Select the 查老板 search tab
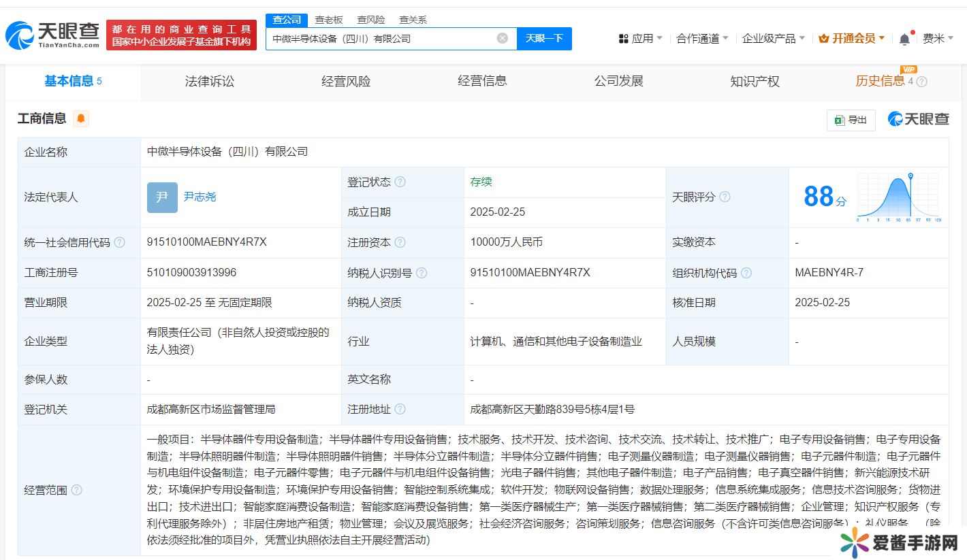Screen dimensions: 967x560 point(329,20)
